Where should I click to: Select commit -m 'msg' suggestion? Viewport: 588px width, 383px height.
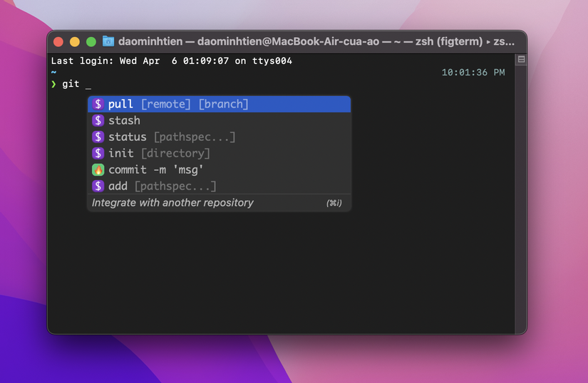pos(220,170)
